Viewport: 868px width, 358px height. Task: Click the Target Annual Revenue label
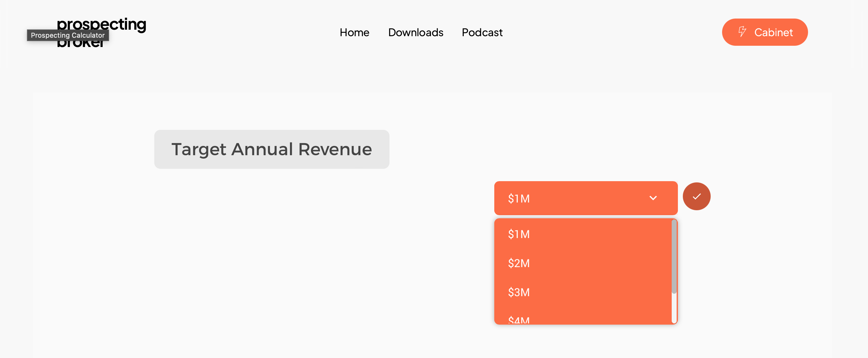click(271, 149)
